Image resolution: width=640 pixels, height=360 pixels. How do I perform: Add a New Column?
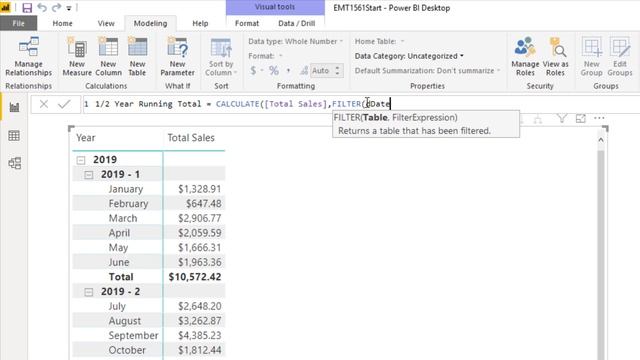[x=108, y=56]
